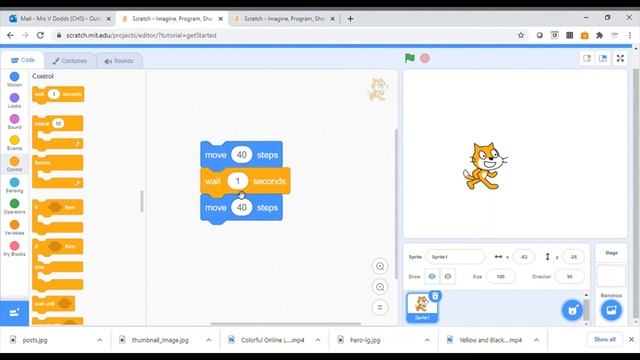Click the wait 1 seconds palette block
Viewport: 640px width, 360px height.
(58, 94)
